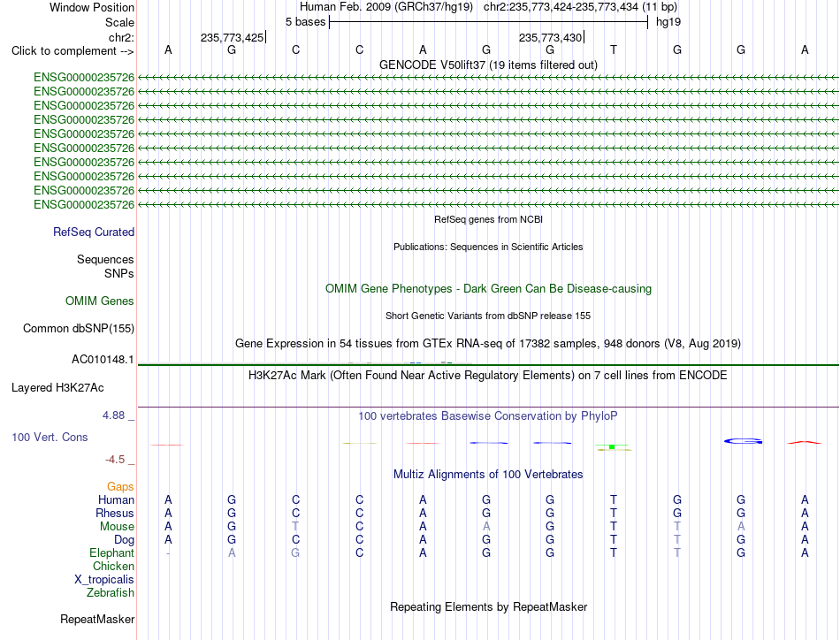Open 'RefSeq genes from NCBI' track title
This screenshot has height=640, width=840.
pos(488,219)
